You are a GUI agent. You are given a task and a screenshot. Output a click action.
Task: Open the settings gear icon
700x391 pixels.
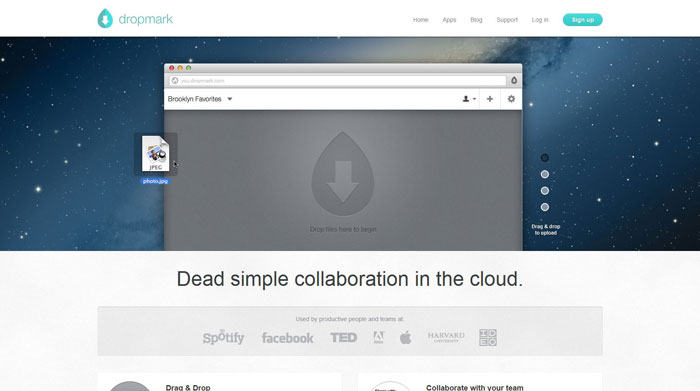[511, 99]
